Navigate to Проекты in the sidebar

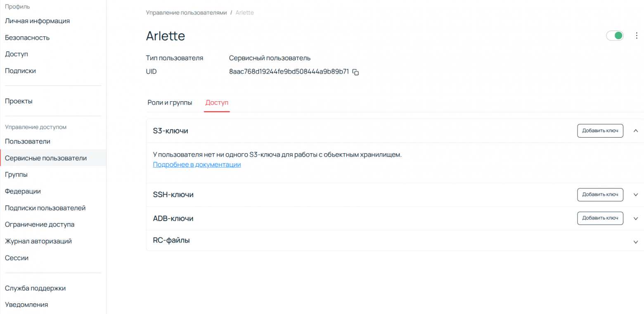[x=19, y=101]
